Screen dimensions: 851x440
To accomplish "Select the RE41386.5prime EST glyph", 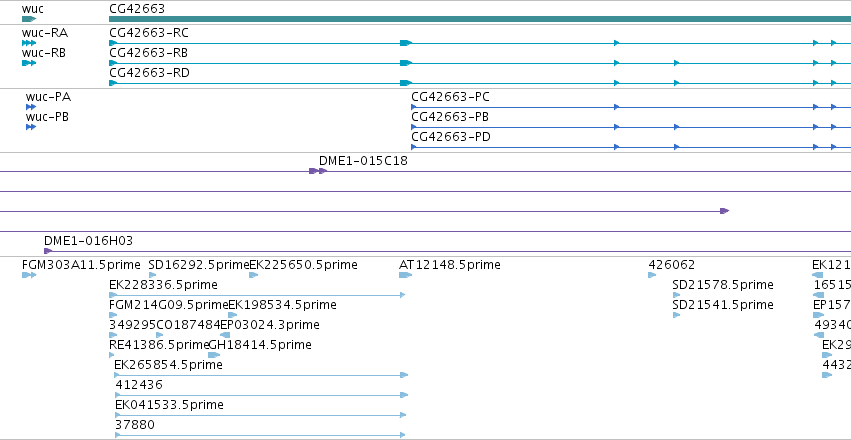I will tap(112, 355).
